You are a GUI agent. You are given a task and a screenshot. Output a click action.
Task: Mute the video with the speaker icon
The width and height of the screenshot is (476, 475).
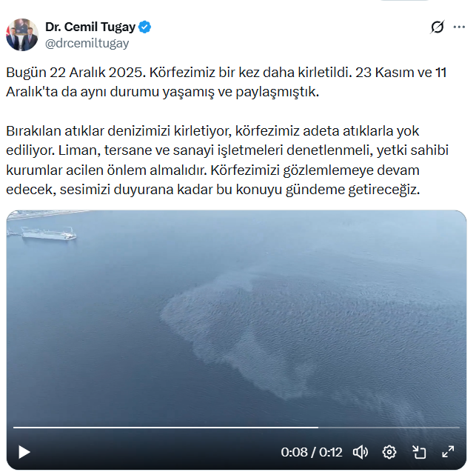coord(361,452)
